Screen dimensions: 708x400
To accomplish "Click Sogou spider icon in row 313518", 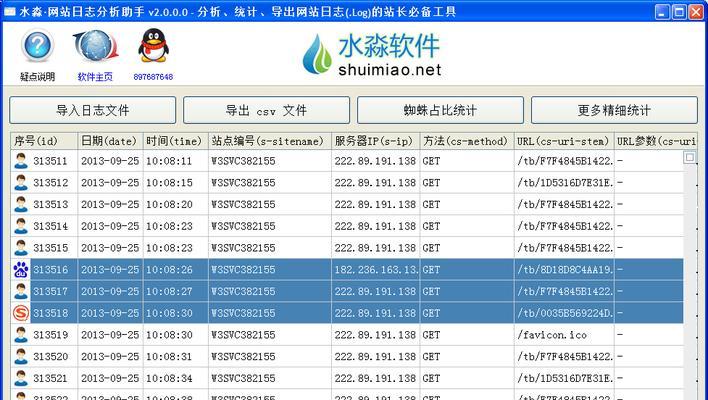I will click(21, 313).
